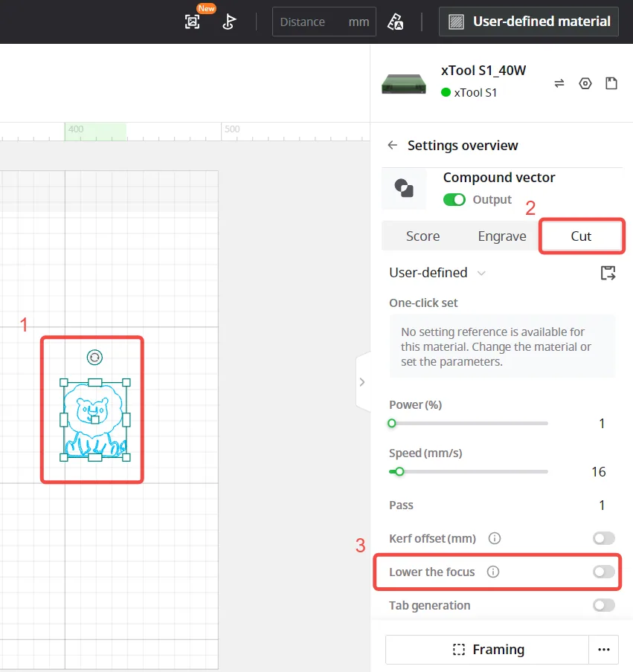Click the Lower the focus info icon
This screenshot has height=672, width=633.
pos(493,572)
